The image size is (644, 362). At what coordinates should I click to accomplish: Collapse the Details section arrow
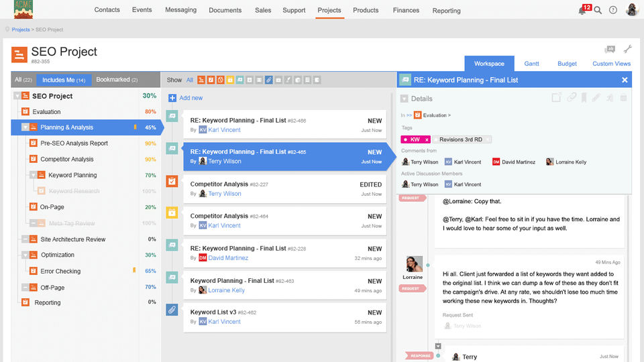(404, 99)
